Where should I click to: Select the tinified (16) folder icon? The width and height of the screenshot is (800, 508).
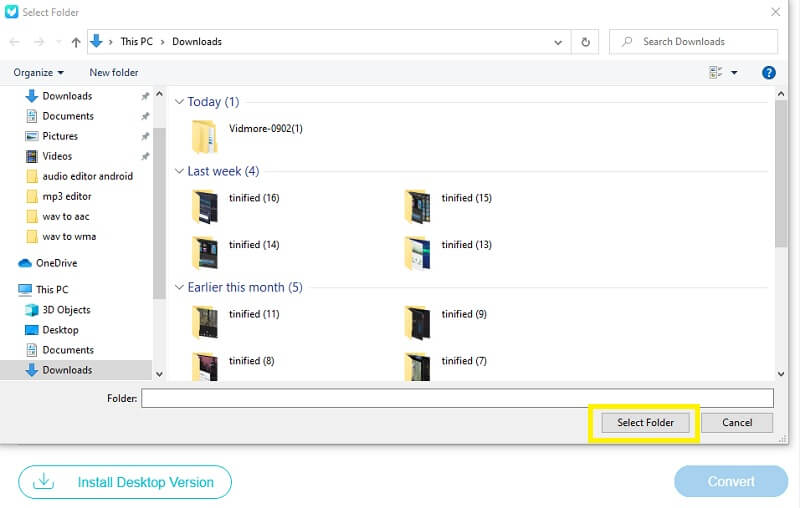pyautogui.click(x=205, y=204)
